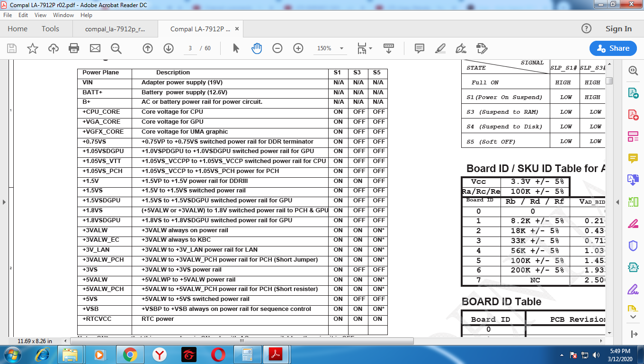Open the Windows Start menu
The width and height of the screenshot is (644, 364).
(x=11, y=354)
